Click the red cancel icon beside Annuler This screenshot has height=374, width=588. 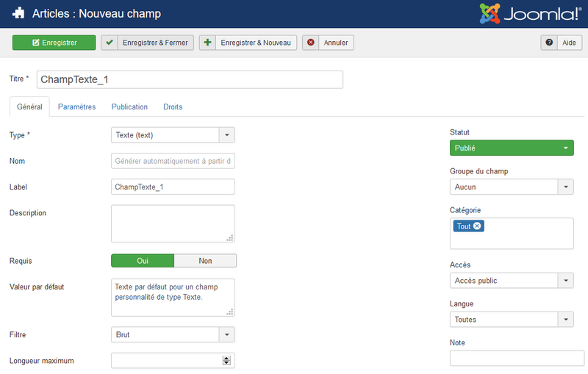pos(310,43)
